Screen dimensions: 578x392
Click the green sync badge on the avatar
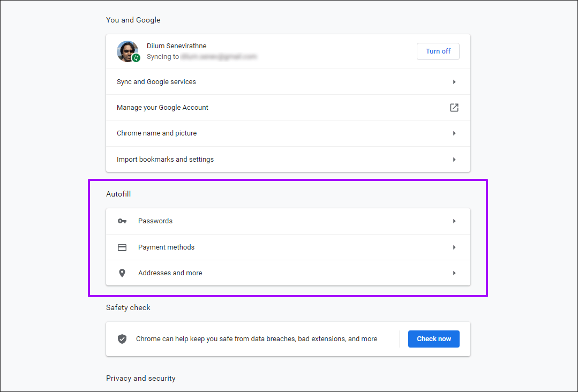(136, 58)
